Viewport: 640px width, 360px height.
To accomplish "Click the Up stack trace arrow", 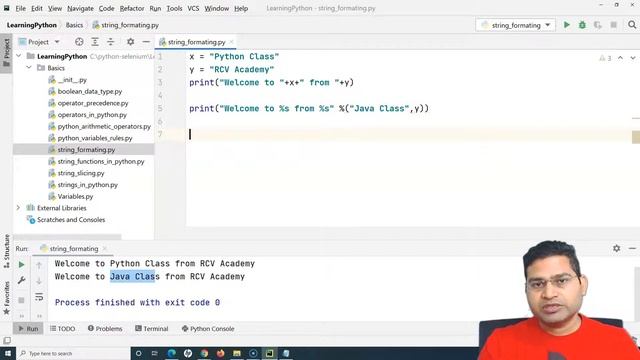I will click(x=39, y=265).
